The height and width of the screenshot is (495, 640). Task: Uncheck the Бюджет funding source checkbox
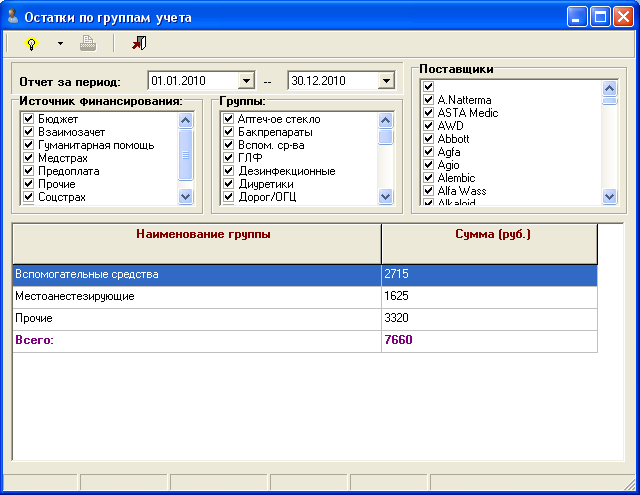coord(29,120)
